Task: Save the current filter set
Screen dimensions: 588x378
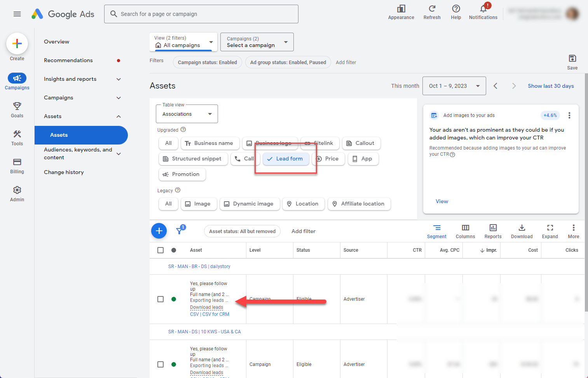Action: pyautogui.click(x=572, y=62)
